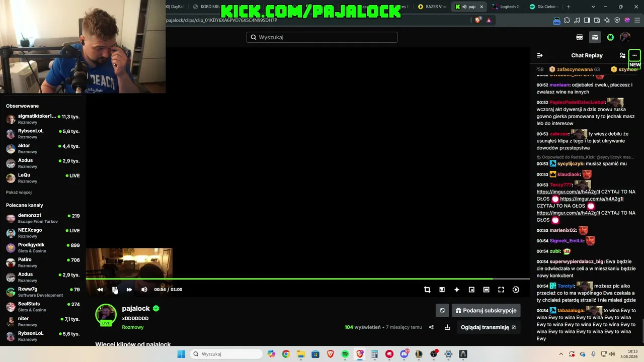Image resolution: width=644 pixels, height=362 pixels.
Task: Open the music playlist toolbar icon
Action: [x=577, y=21]
